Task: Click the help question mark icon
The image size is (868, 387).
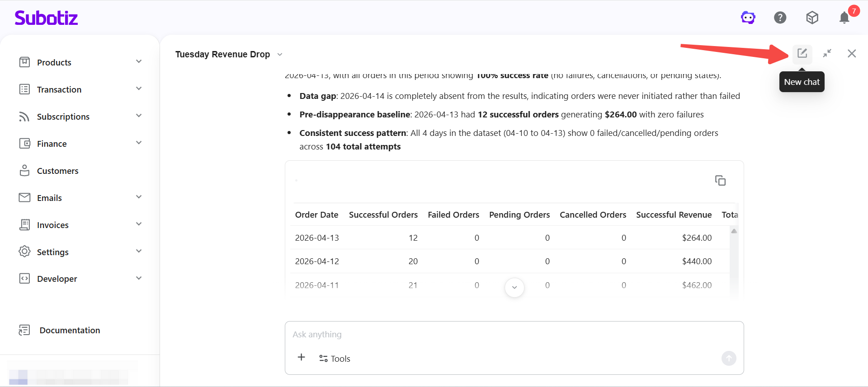Action: pyautogui.click(x=780, y=18)
